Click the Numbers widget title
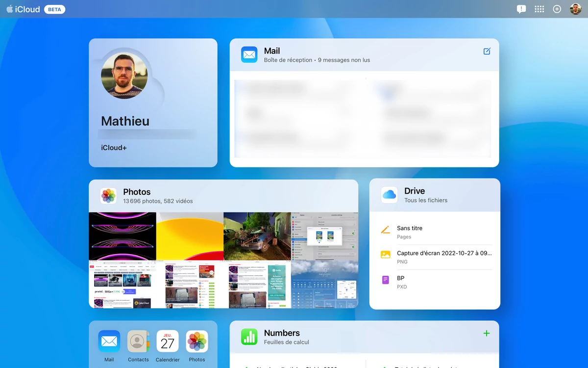The height and width of the screenshot is (368, 588). (282, 333)
